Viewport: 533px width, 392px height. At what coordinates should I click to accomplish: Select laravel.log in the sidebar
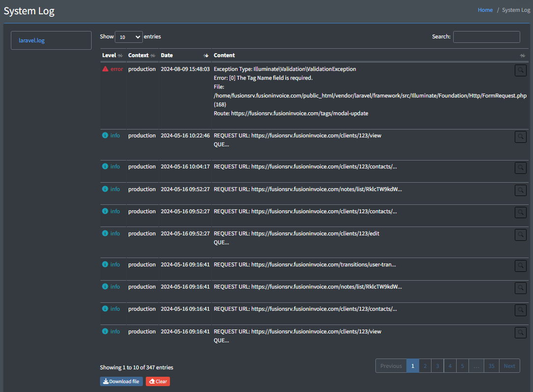31,40
